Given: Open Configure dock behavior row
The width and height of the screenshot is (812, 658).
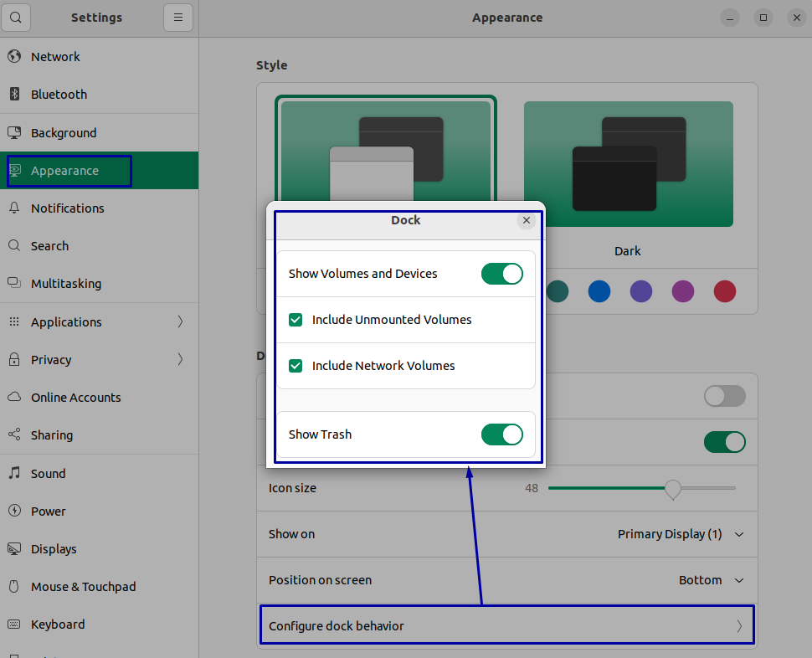Looking at the screenshot, I should pos(507,625).
